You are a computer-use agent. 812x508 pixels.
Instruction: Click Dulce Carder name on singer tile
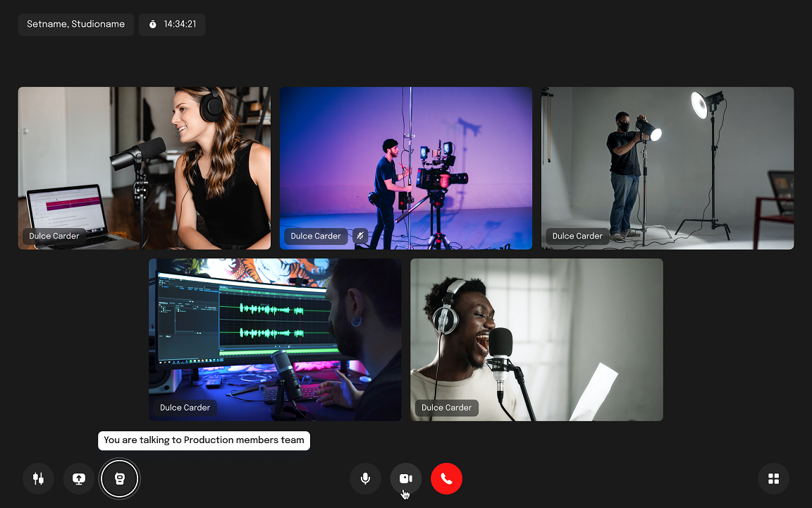pyautogui.click(x=446, y=407)
